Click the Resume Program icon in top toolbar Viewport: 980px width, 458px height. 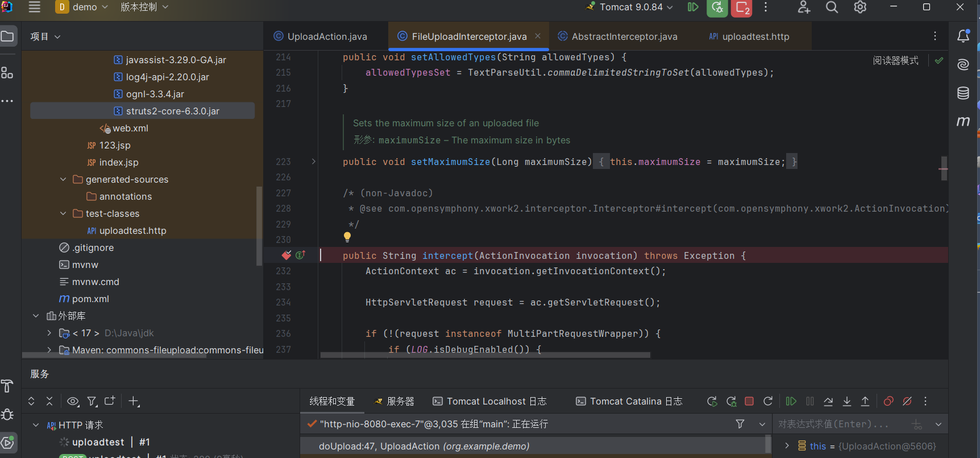tap(693, 7)
